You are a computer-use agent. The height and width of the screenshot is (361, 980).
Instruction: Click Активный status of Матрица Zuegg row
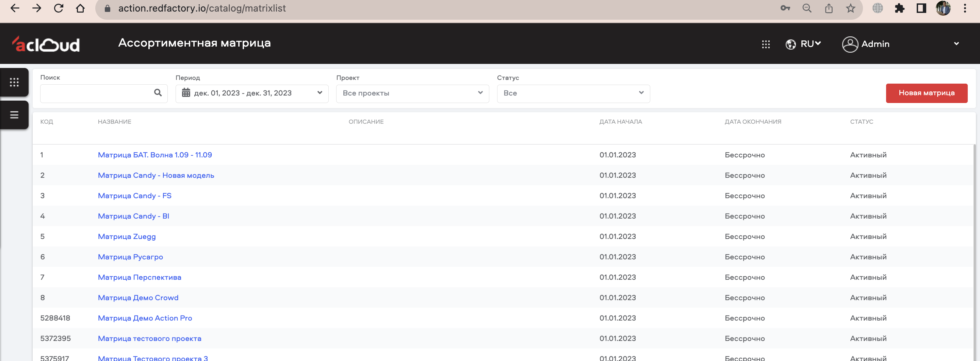(868, 237)
